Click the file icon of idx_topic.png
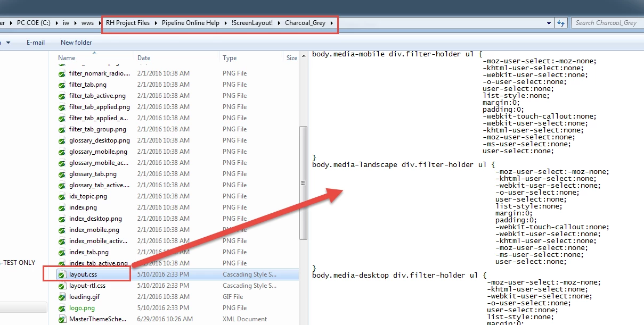644x325 pixels. [62, 196]
